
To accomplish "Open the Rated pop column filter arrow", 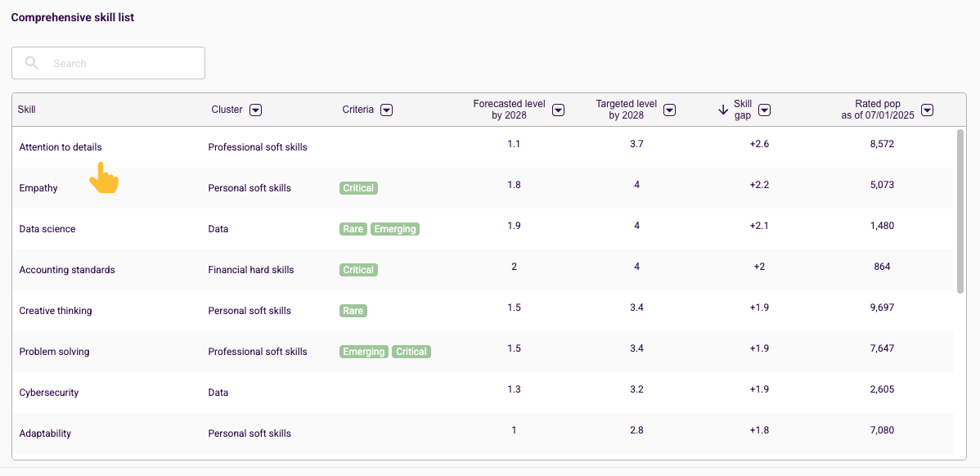I will 928,110.
